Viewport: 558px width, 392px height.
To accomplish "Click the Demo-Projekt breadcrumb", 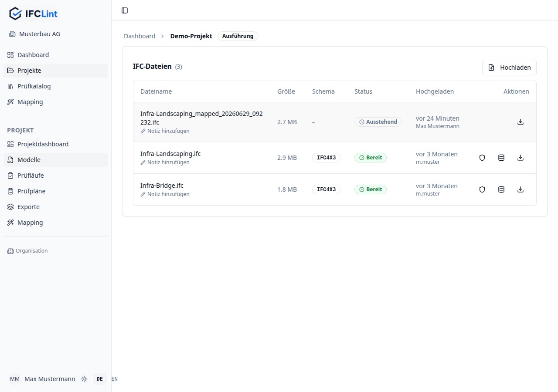I will click(x=191, y=36).
